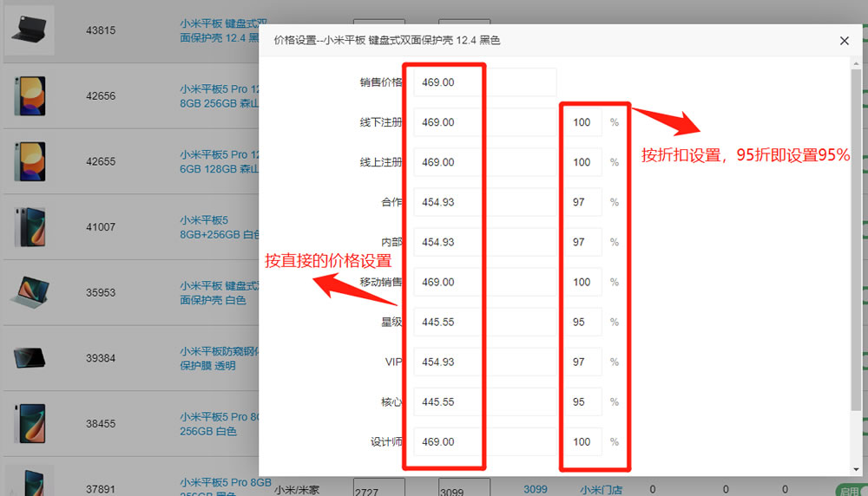Click the dialog scrollbar up arrow

856,64
